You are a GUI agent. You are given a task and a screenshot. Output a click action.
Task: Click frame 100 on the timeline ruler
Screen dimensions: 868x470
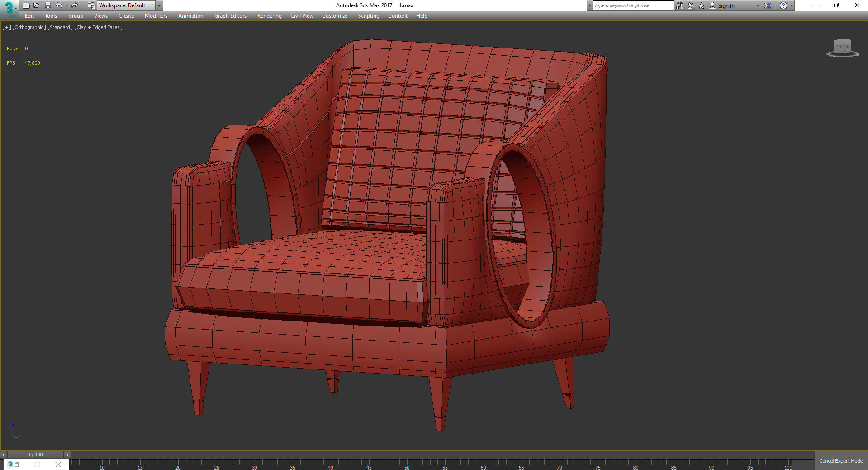788,467
